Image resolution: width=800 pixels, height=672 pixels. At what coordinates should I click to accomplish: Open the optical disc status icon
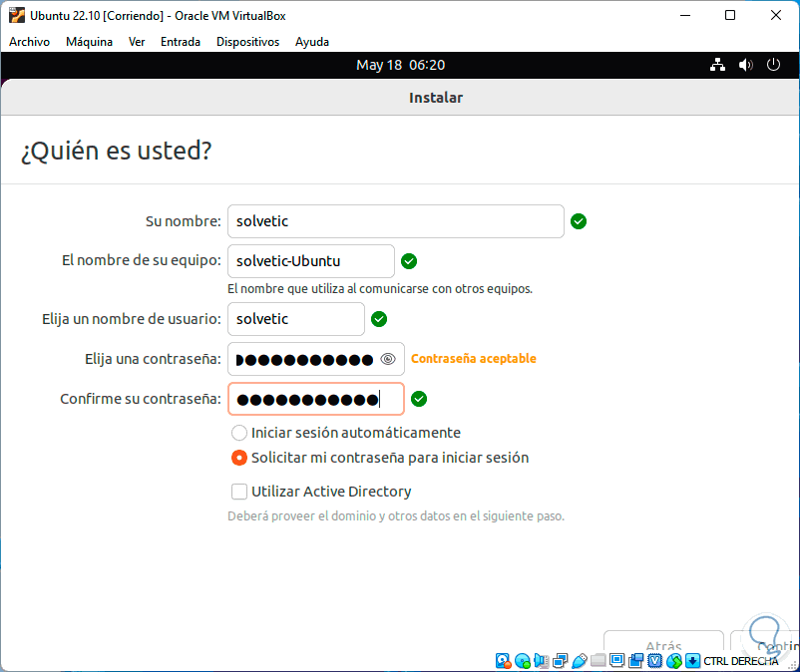[523, 661]
